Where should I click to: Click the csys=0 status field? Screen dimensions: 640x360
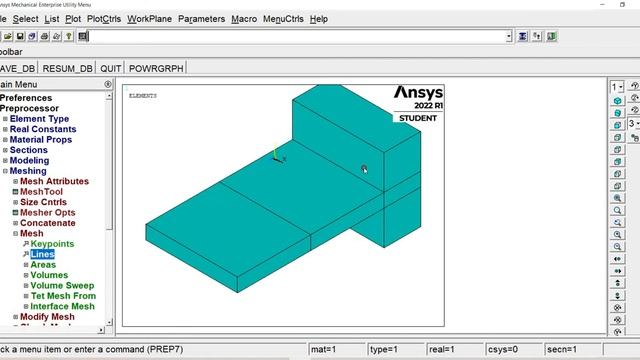tap(514, 349)
